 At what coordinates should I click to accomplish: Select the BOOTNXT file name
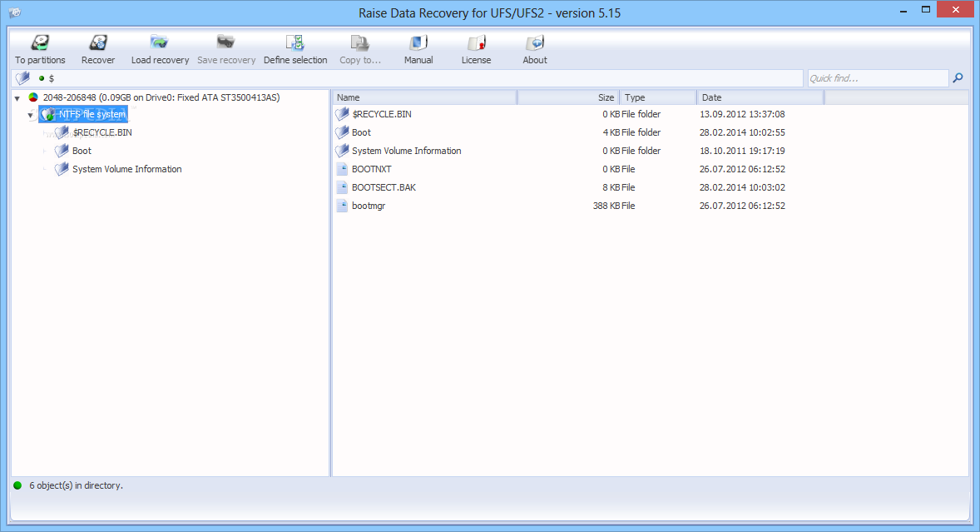371,169
